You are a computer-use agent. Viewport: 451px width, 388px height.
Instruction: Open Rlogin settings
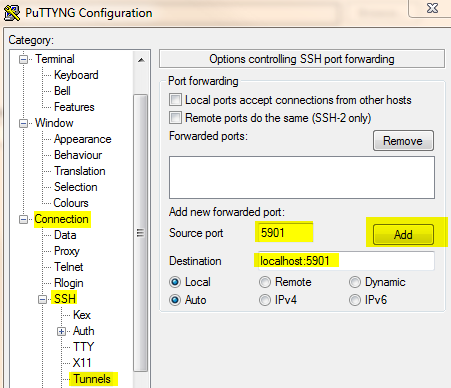(x=69, y=283)
